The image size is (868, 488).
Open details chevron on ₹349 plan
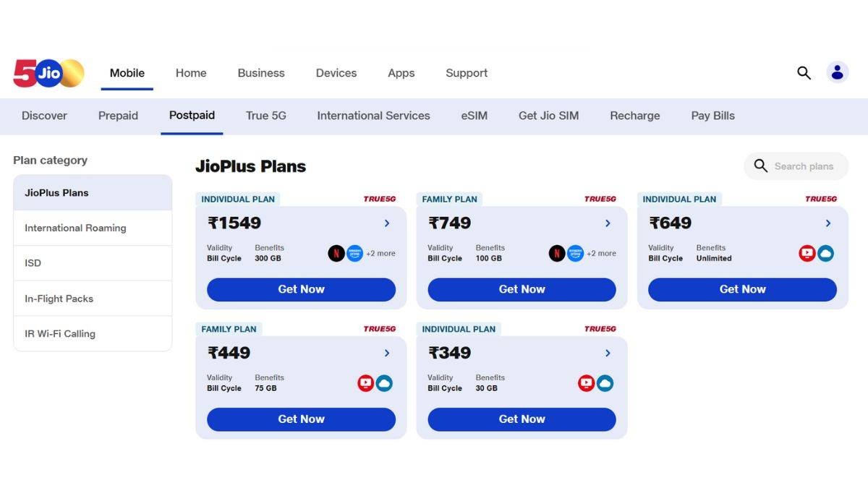(607, 354)
